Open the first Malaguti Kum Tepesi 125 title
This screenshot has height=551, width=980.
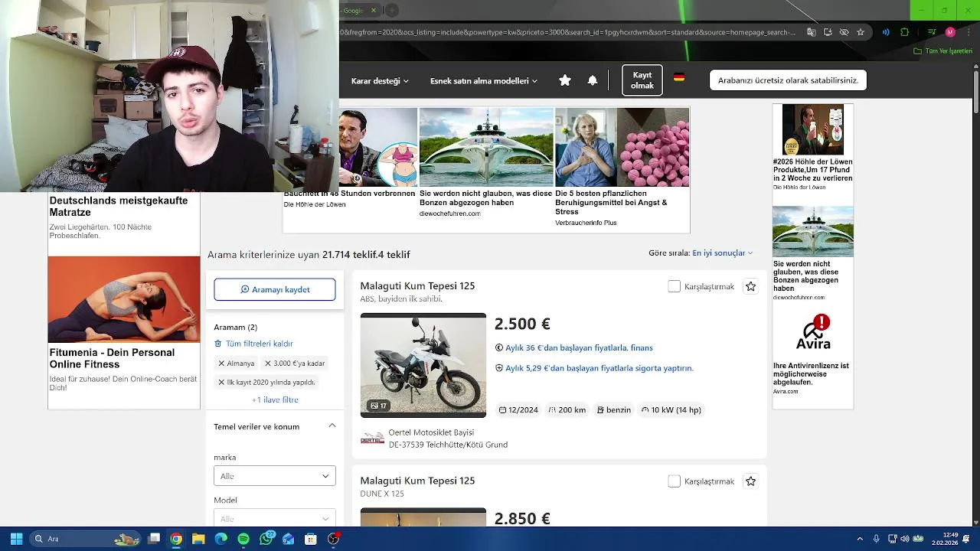click(417, 285)
